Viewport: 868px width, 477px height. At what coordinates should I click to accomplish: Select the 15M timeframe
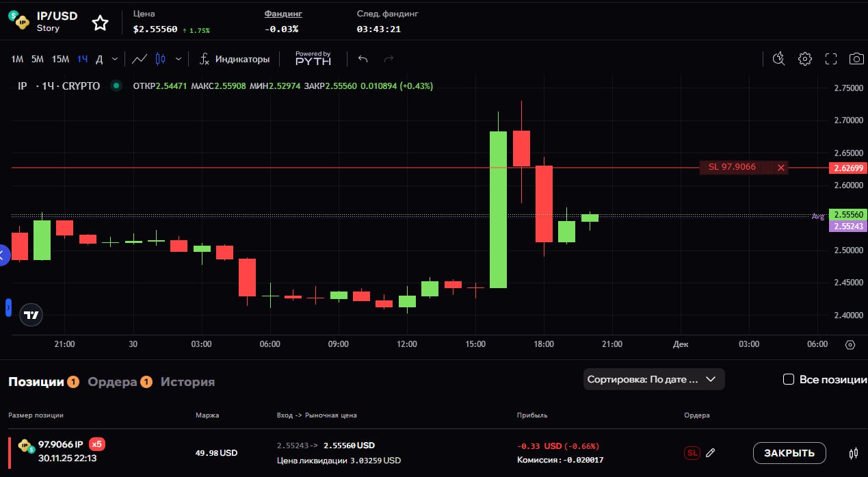click(x=60, y=59)
